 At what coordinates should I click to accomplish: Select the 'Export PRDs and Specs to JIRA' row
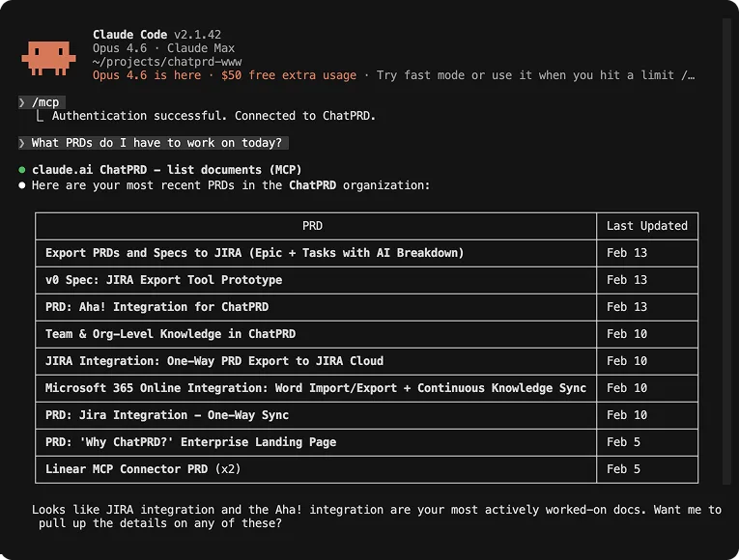254,253
